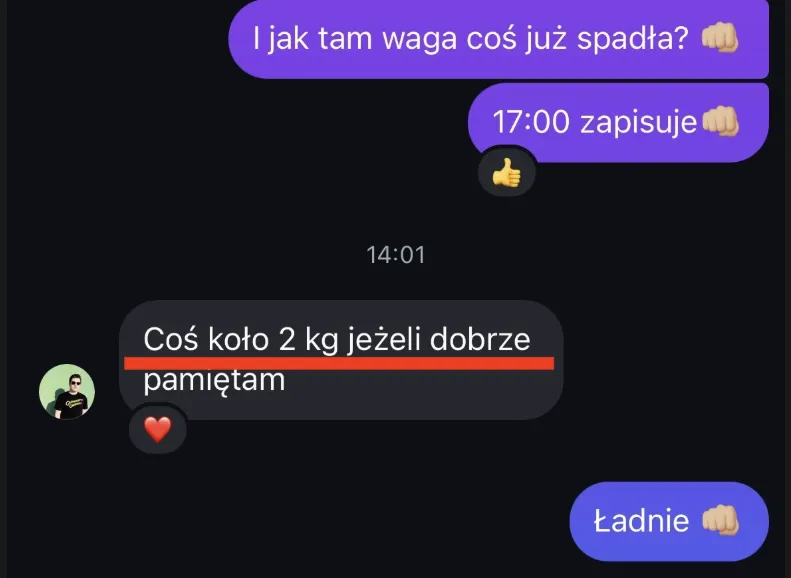
Task: Click the word 'zapisuje' in the second bubble
Action: pyautogui.click(x=638, y=123)
